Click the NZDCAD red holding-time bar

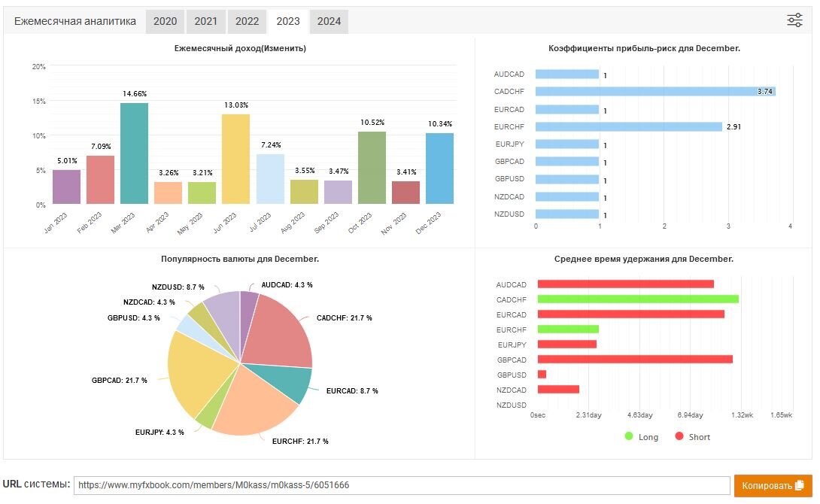[558, 390]
